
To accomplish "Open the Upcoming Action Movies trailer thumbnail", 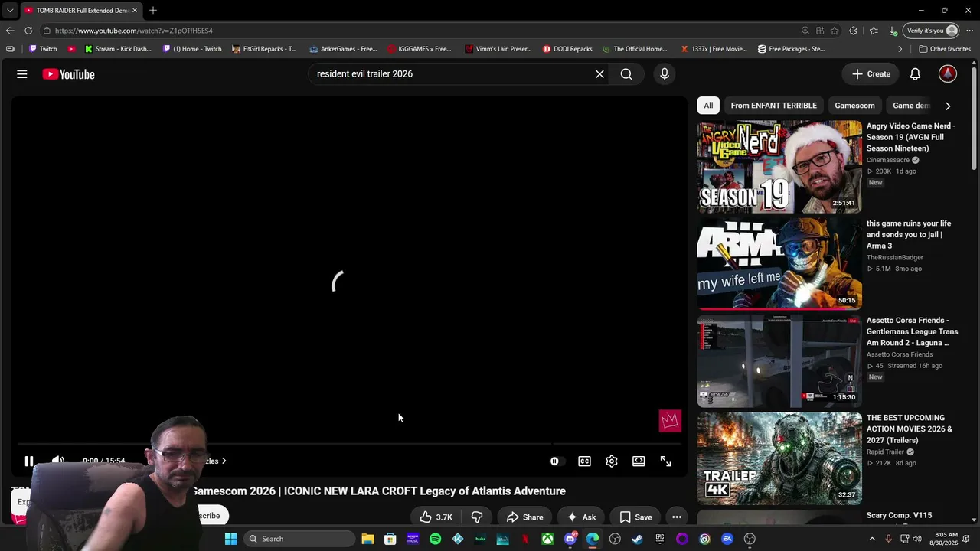I will pos(779,458).
